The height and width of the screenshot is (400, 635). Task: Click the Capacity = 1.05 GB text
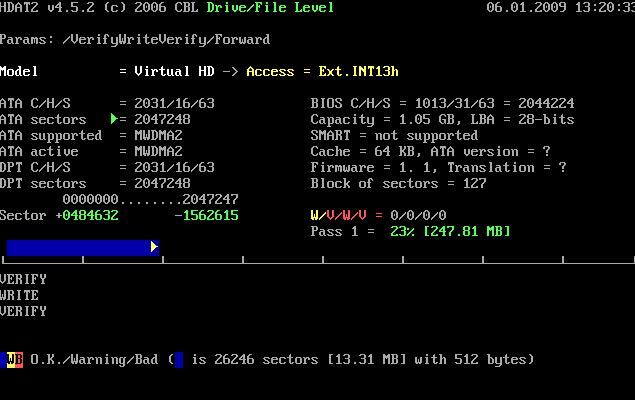(x=385, y=119)
